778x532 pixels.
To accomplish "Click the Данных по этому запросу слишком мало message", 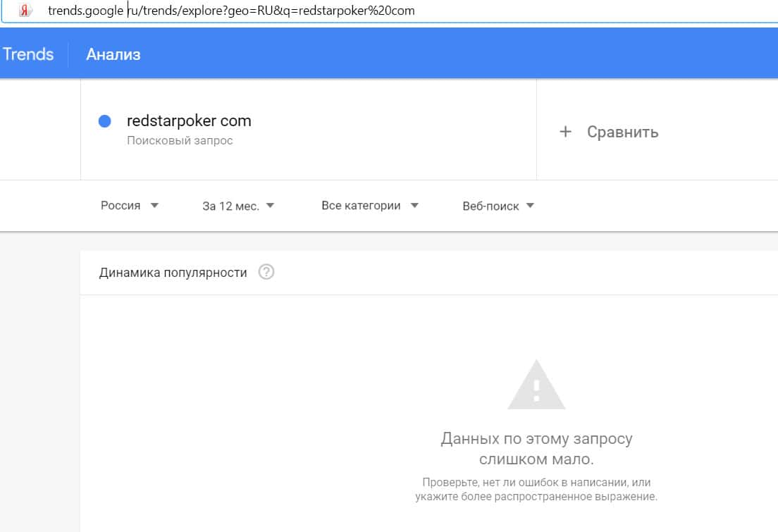I will pyautogui.click(x=536, y=449).
